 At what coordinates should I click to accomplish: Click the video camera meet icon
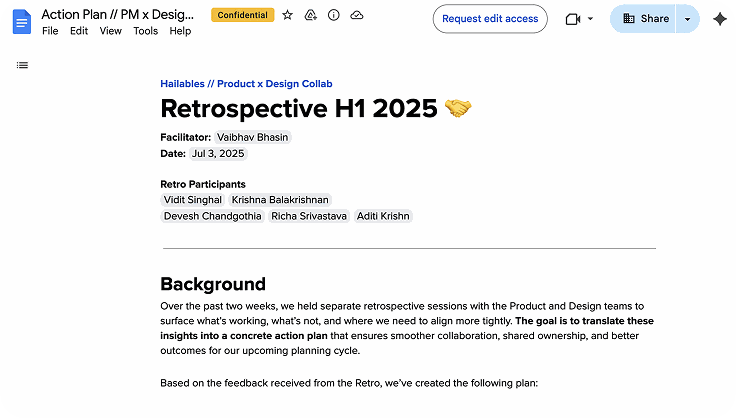click(573, 19)
